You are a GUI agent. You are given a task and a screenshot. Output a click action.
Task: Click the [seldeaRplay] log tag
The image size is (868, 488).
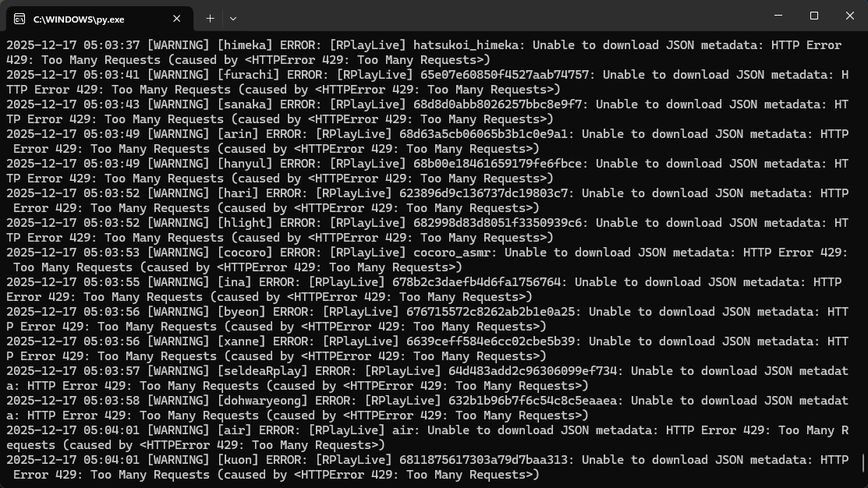[x=263, y=371]
